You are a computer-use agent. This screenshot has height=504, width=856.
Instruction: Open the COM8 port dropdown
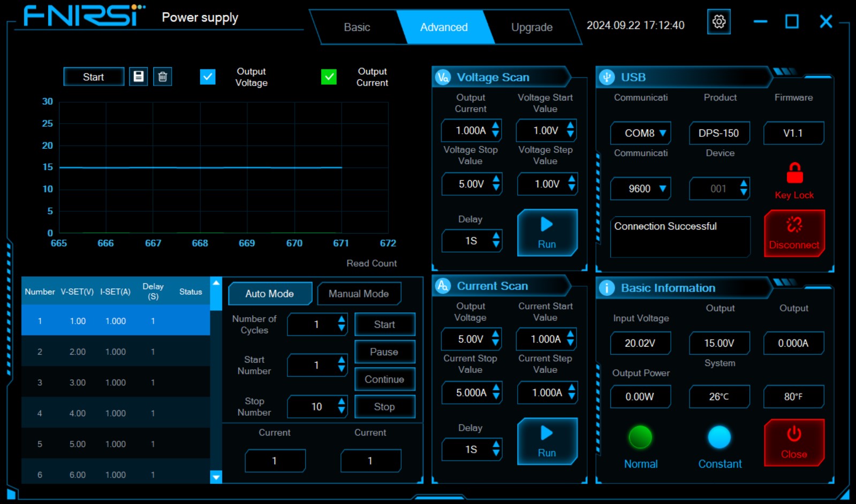[x=640, y=133]
